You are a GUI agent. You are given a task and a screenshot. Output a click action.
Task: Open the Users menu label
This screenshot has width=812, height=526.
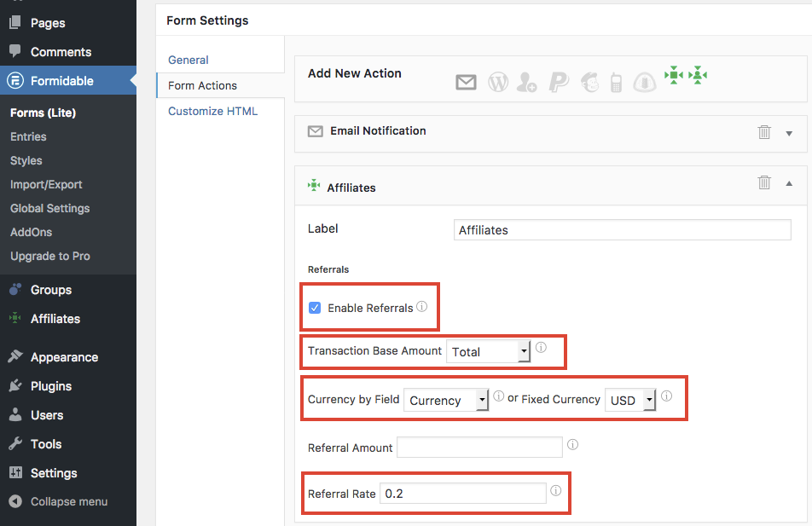click(47, 415)
